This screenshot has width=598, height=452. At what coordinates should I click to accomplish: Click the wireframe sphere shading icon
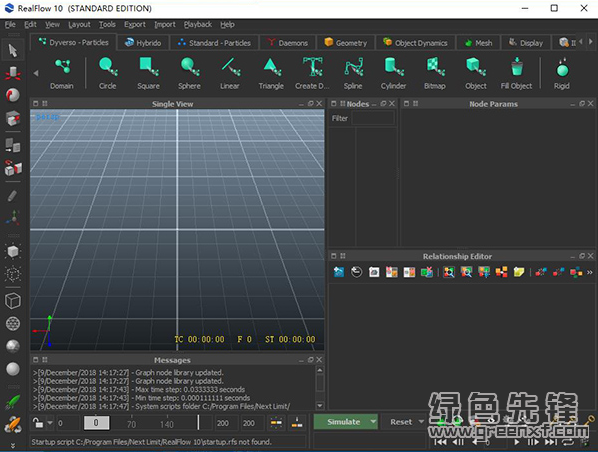(x=13, y=323)
